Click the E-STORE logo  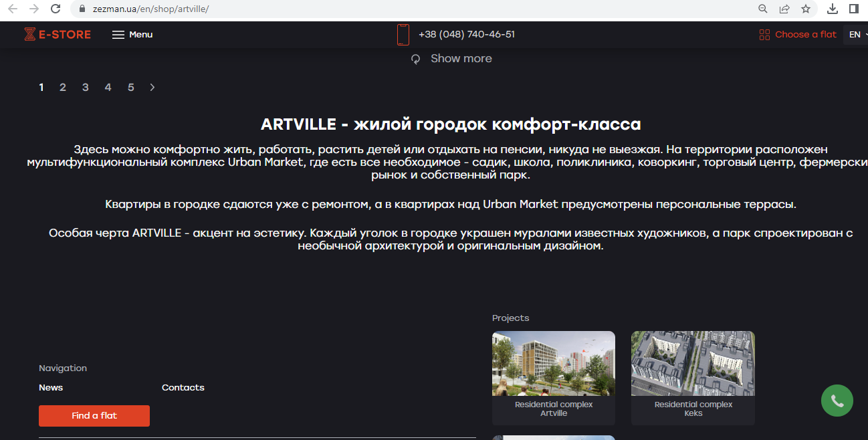(58, 34)
